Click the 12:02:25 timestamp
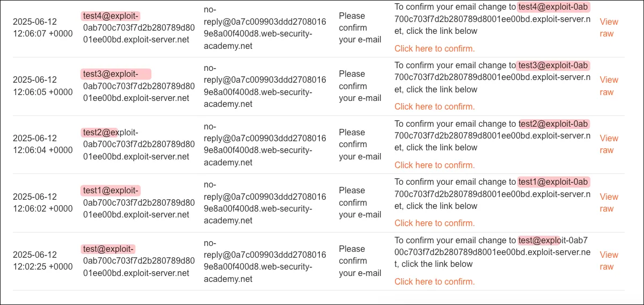Image resolution: width=644 pixels, height=305 pixels. pos(42,260)
